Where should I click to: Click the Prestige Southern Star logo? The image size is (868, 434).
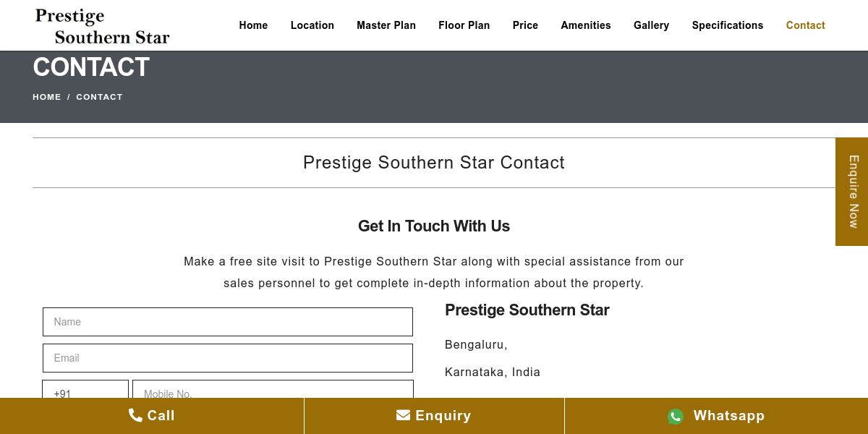(x=102, y=26)
